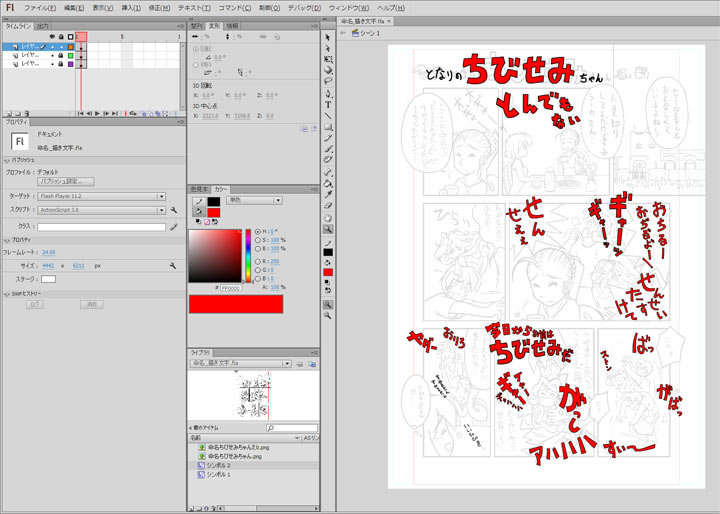Image resolution: width=720 pixels, height=514 pixels.
Task: Activate the Eraser tool
Action: pos(328,205)
